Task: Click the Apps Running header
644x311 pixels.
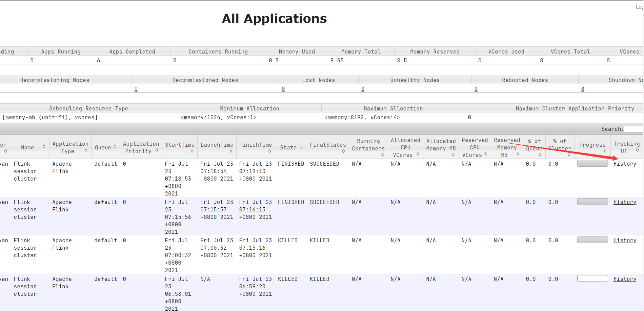Action: point(61,51)
